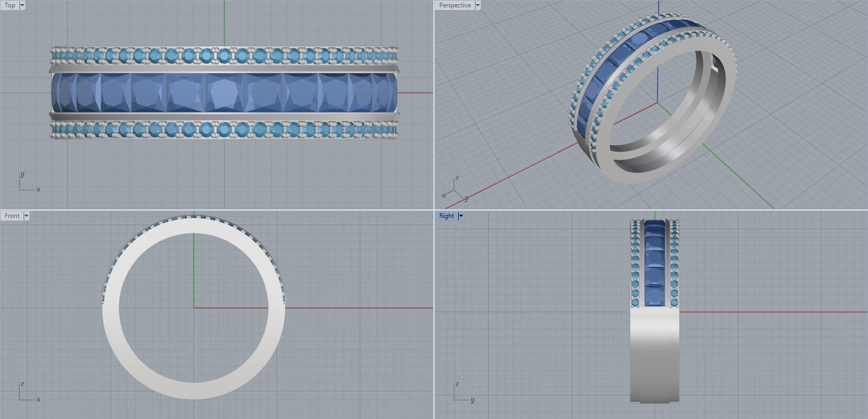
Task: Click the Perspective viewport title label
Action: tap(455, 5)
